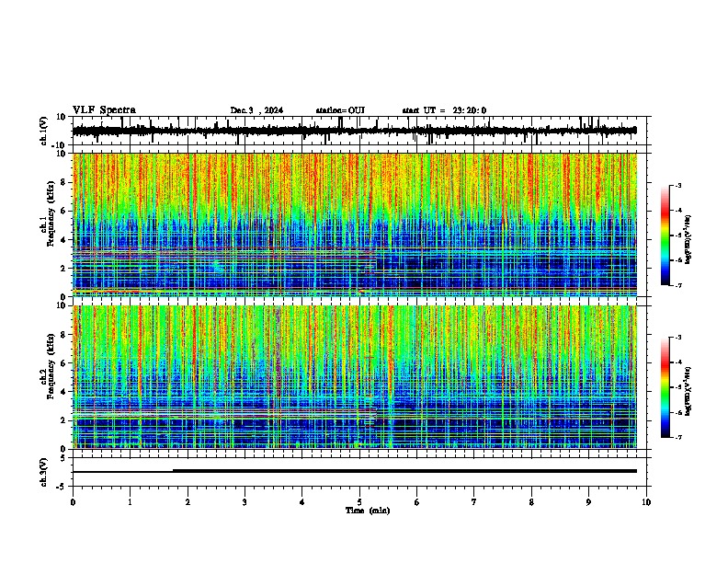Click time axis tick label "7"

tap(474, 502)
